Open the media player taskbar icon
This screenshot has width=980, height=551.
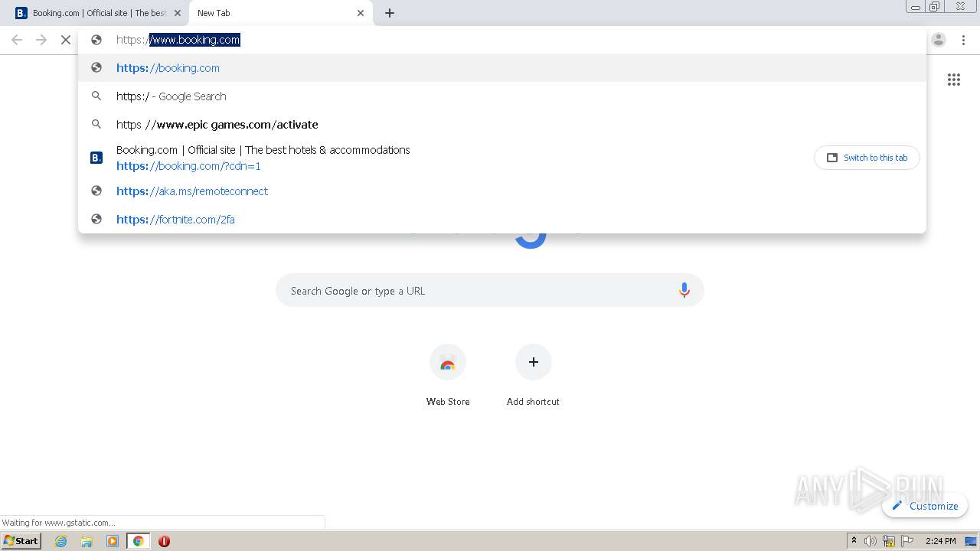(113, 541)
